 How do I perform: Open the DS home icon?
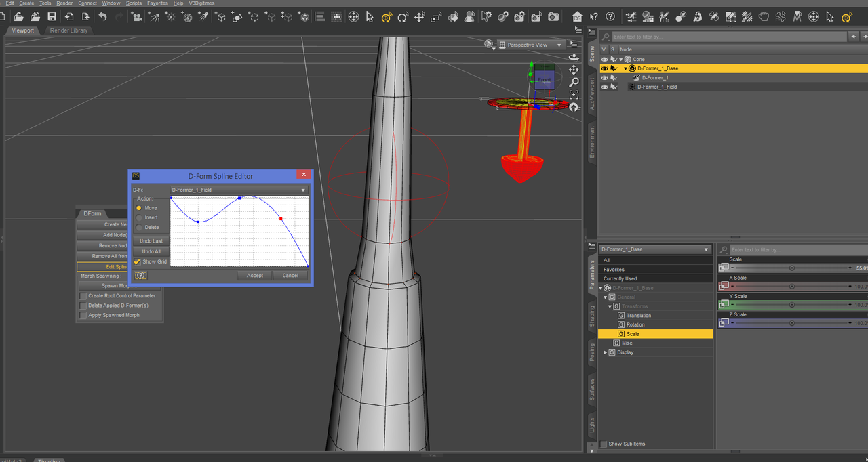(577, 16)
